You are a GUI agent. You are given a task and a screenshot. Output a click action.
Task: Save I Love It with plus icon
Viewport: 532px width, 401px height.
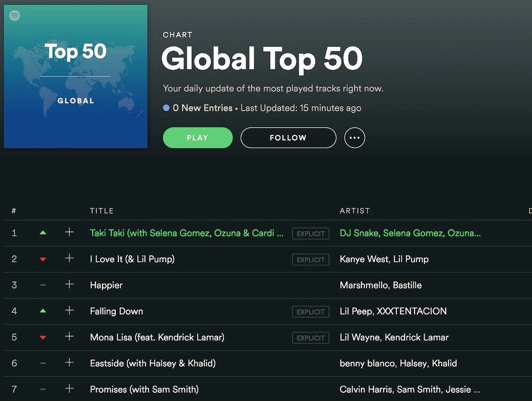click(x=69, y=258)
